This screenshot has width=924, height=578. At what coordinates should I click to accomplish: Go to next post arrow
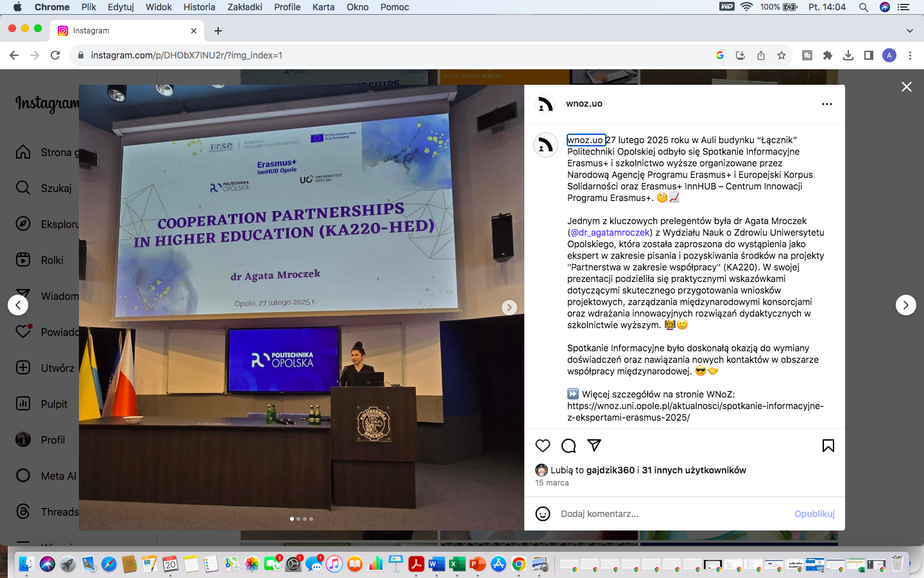click(905, 305)
